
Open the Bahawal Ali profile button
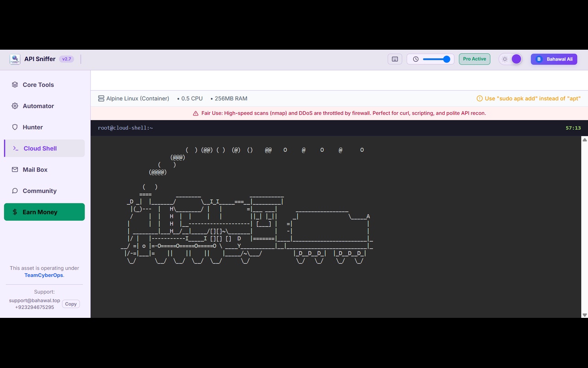554,59
